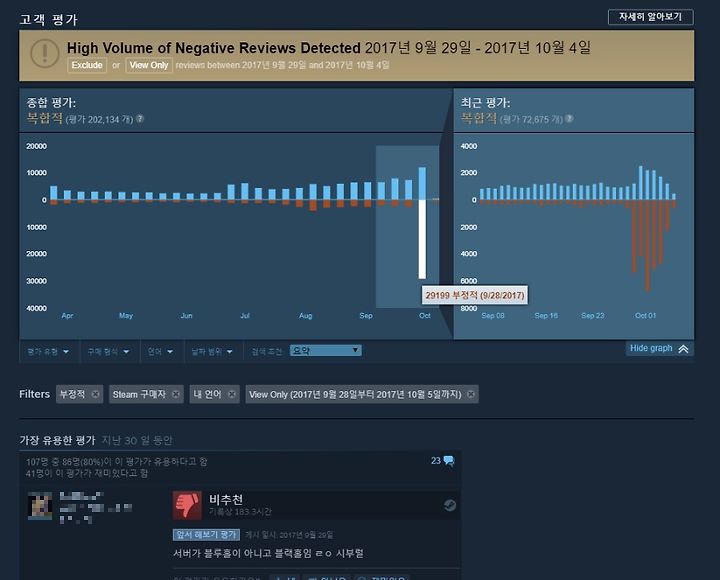Click help question mark beside 종합 평가 count
Image resolution: width=720 pixels, height=580 pixels.
(x=140, y=118)
